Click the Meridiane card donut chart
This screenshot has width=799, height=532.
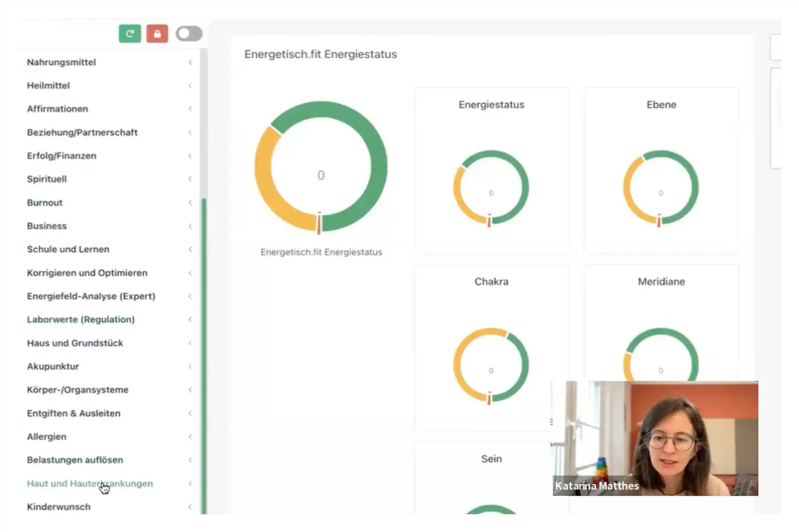(661, 354)
